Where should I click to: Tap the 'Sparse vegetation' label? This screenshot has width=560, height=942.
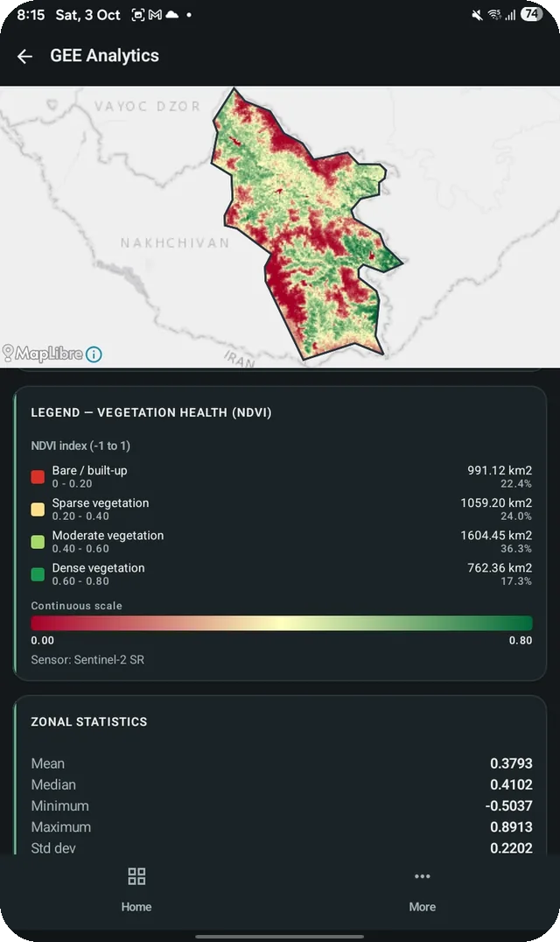pyautogui.click(x=101, y=503)
